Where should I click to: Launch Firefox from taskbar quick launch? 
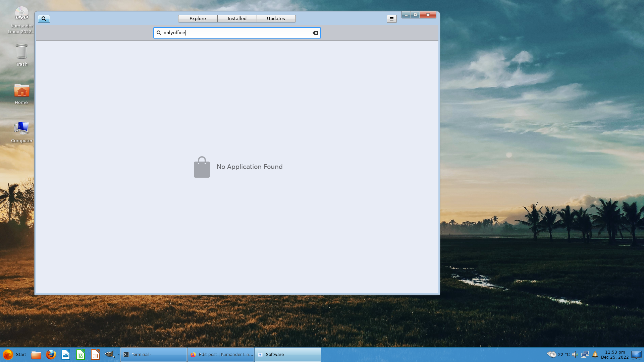51,355
